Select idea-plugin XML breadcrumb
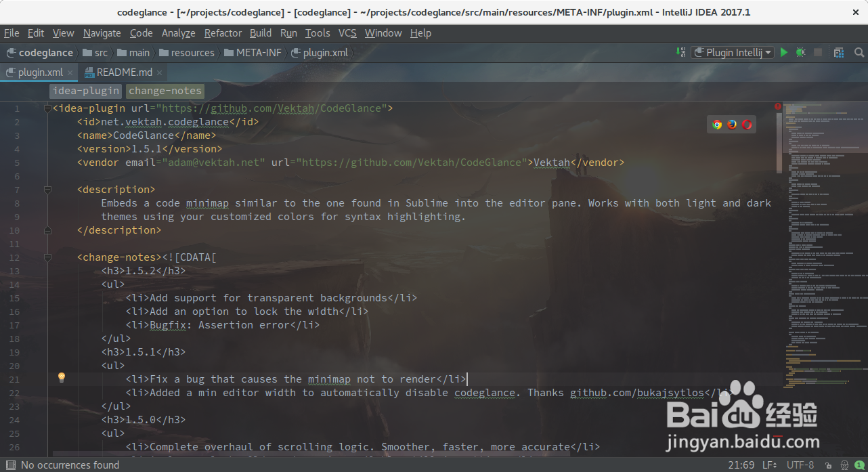This screenshot has height=472, width=868. tap(85, 91)
